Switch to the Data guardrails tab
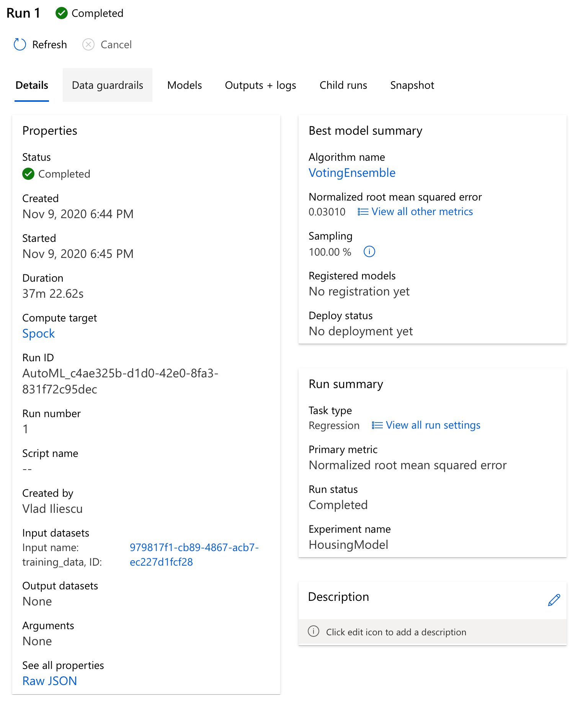Screen dimensions: 588x708 (x=108, y=85)
